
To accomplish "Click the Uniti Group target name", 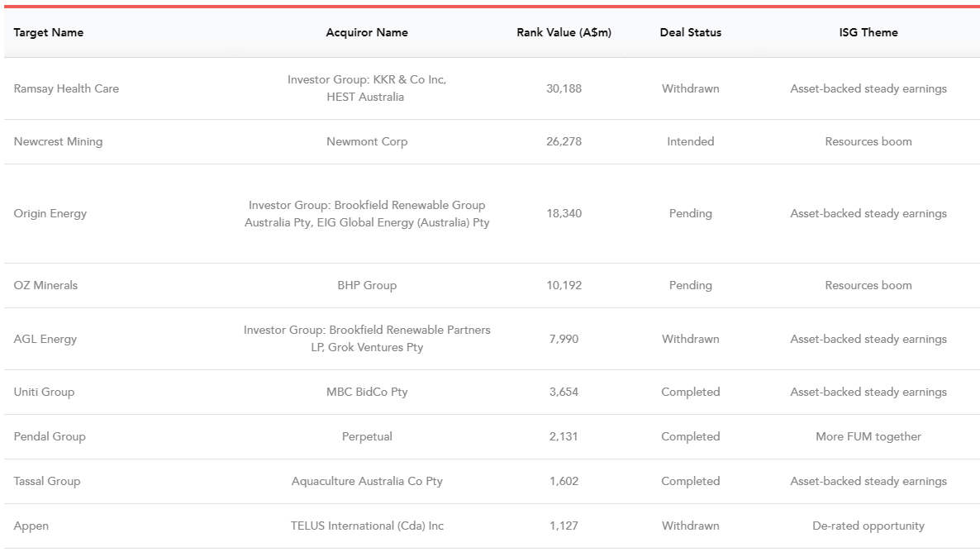I will pyautogui.click(x=44, y=392).
